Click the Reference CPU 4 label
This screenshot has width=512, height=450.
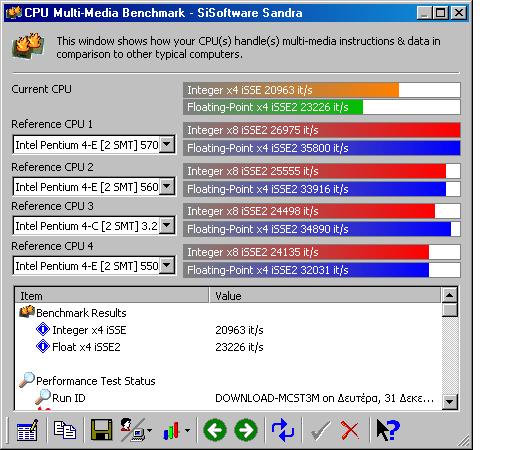[52, 246]
